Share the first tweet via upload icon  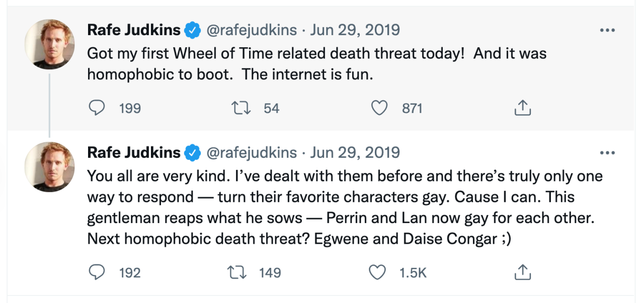(523, 108)
